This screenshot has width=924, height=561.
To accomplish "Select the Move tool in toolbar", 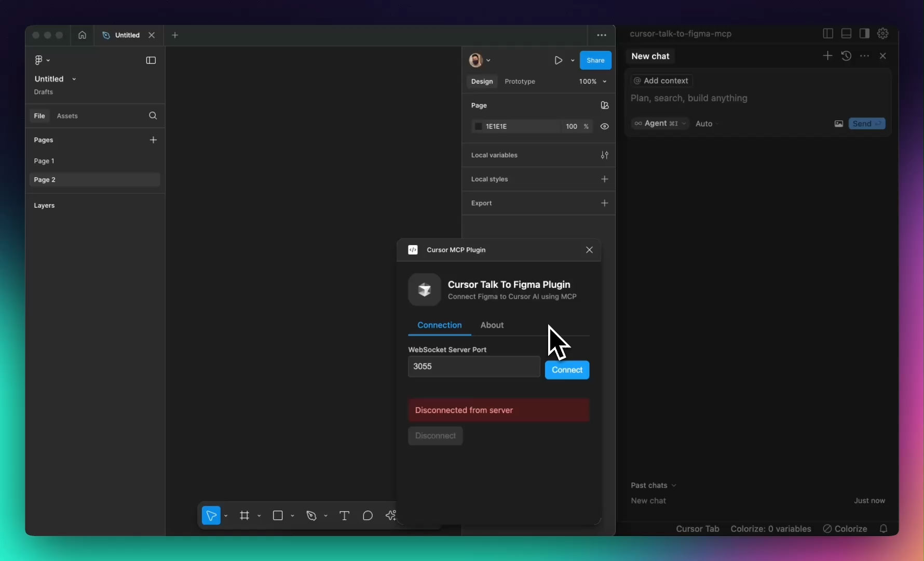I will pos(211,515).
